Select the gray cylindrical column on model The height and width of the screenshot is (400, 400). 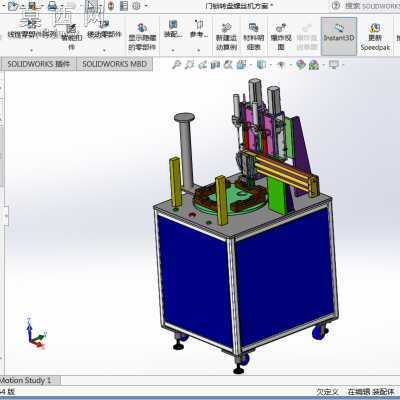point(186,152)
